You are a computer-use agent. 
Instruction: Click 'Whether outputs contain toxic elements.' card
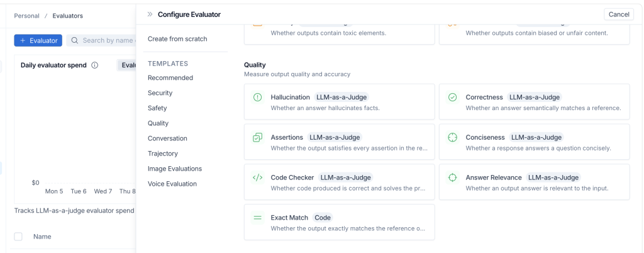coord(339,35)
